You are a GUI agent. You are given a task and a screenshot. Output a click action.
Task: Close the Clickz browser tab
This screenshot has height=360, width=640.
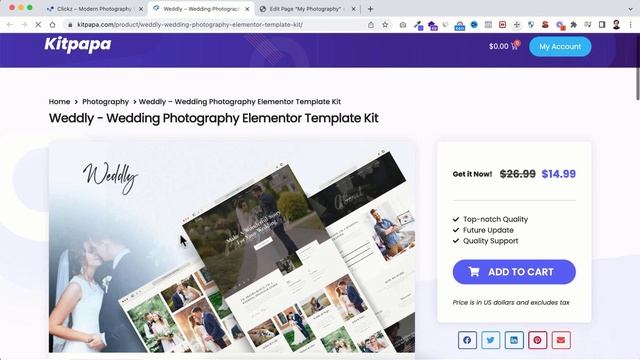141,9
